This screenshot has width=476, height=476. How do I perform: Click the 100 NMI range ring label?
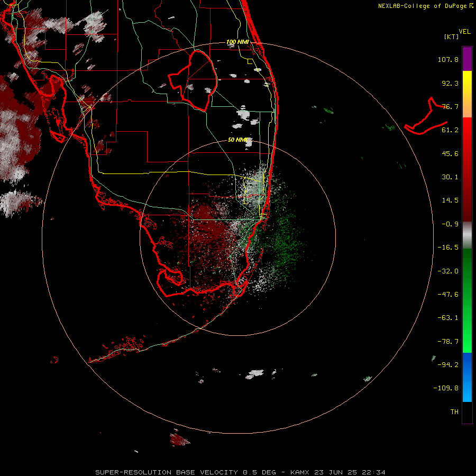click(237, 42)
